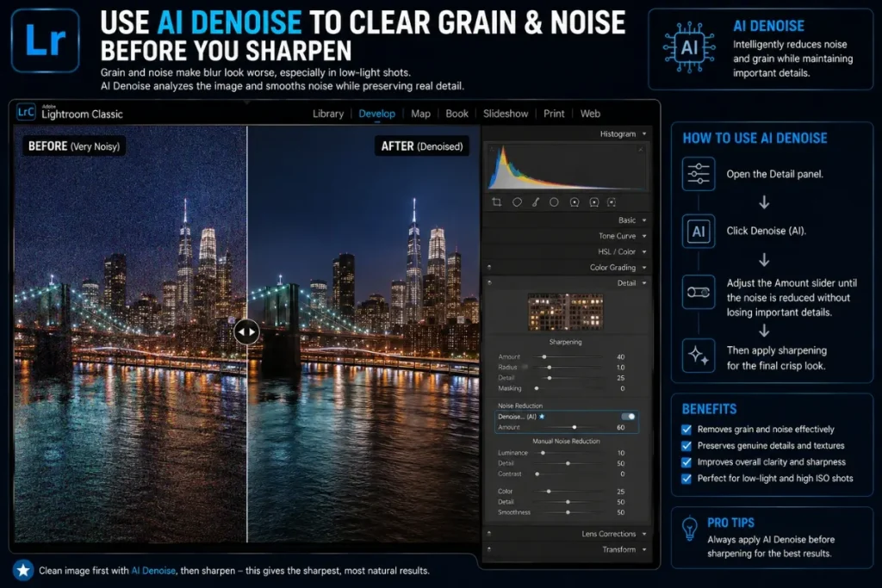Click the lightbulb icon beside Pro Tips
The height and width of the screenshot is (588, 882).
click(x=690, y=529)
